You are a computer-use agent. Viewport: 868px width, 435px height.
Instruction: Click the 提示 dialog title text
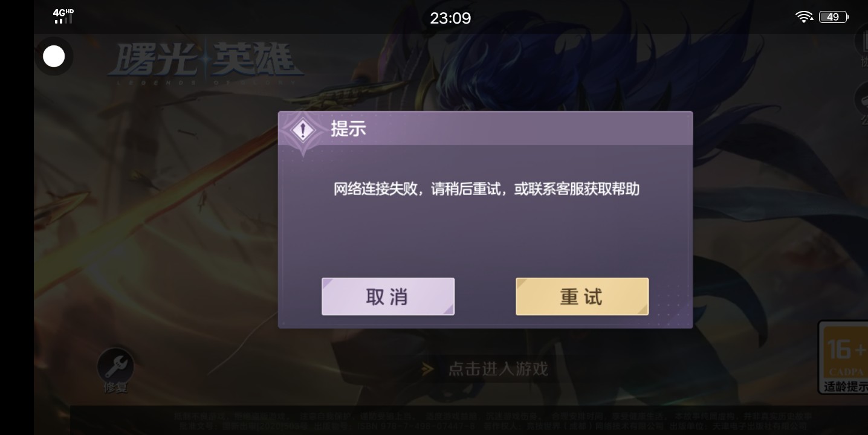(x=348, y=129)
